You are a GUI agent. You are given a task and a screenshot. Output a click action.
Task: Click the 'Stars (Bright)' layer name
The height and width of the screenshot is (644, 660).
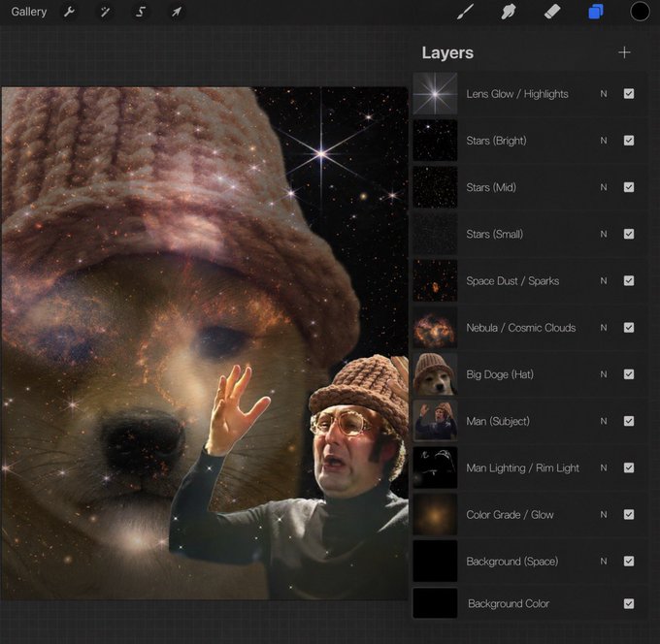click(496, 141)
